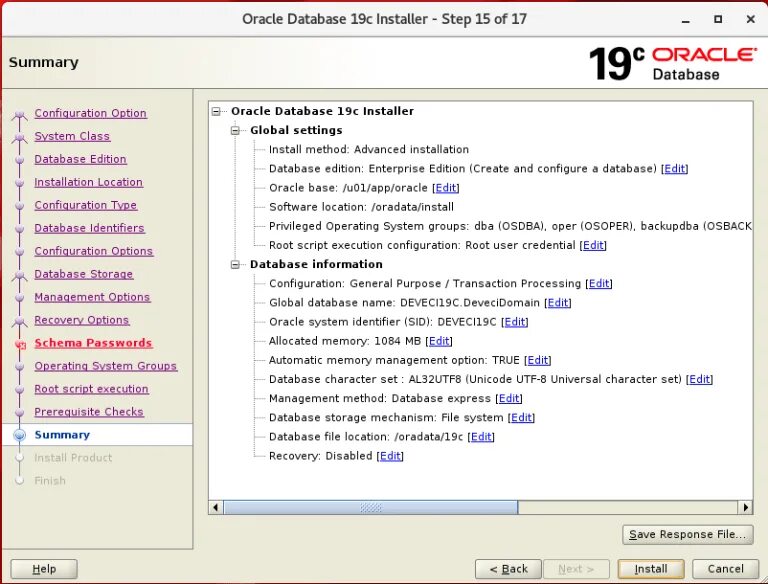768x584 pixels.
Task: Go to the Configuration Type step
Action: (86, 205)
